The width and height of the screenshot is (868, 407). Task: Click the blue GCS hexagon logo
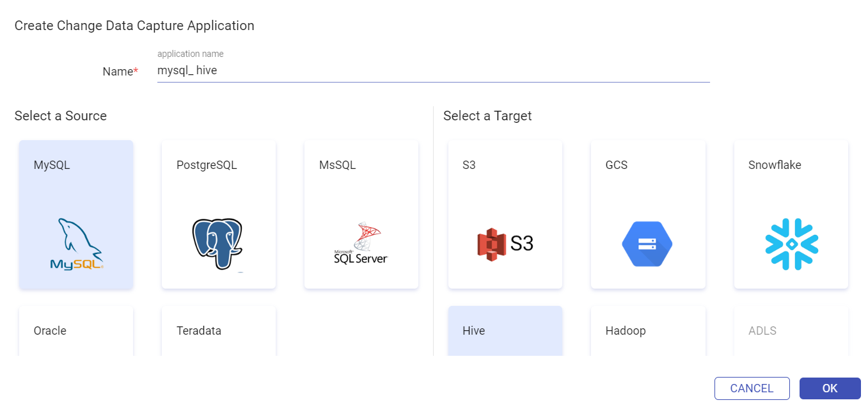tap(647, 244)
